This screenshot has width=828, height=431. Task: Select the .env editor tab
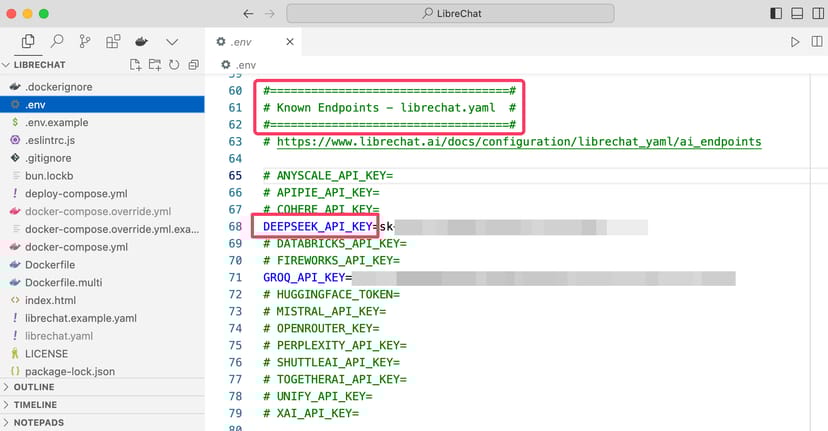pos(240,42)
